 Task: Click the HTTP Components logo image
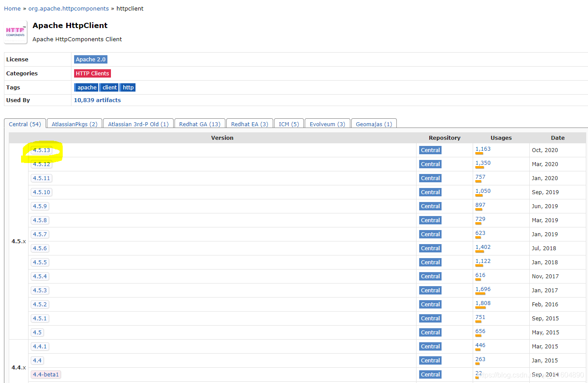[15, 32]
